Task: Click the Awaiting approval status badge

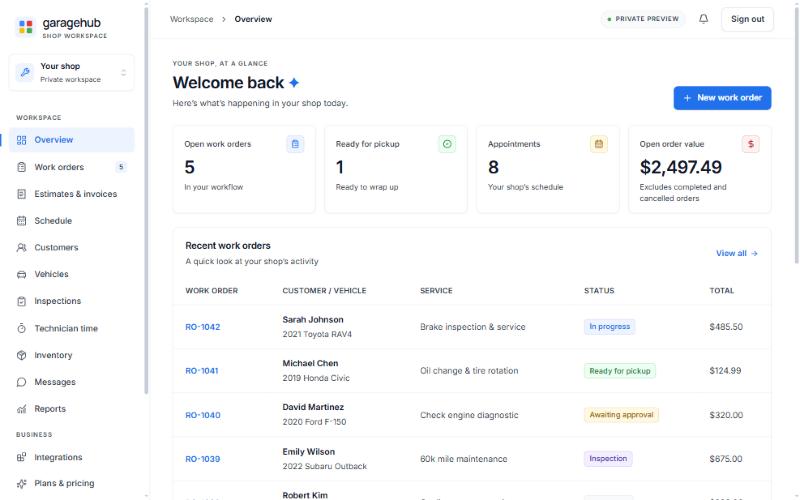Action: coord(621,415)
